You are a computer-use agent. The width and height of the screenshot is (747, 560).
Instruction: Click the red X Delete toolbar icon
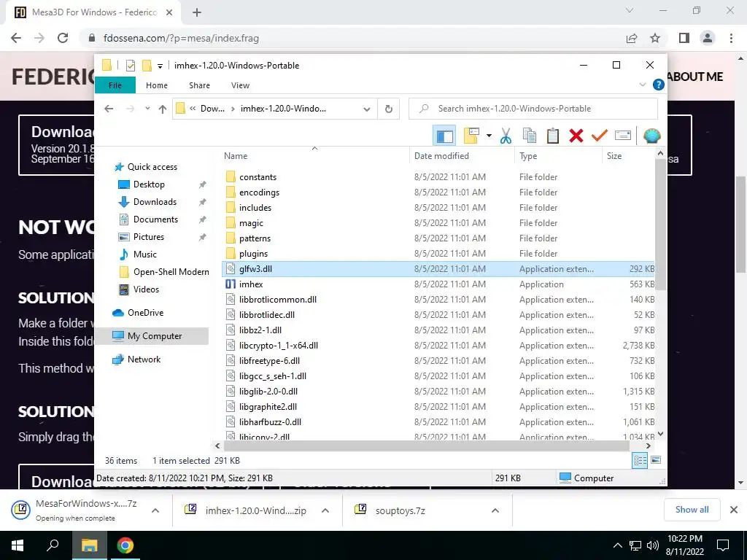click(576, 136)
